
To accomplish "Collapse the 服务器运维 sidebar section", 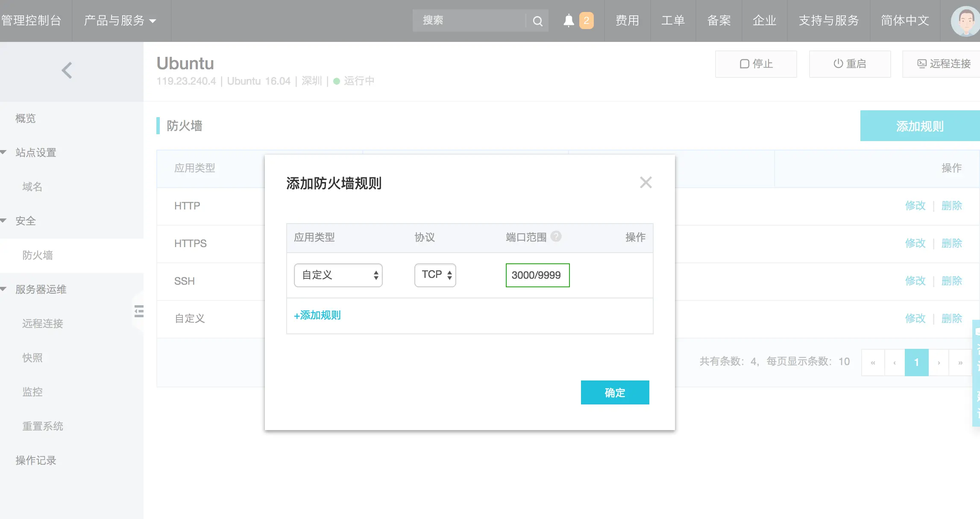I will point(41,289).
